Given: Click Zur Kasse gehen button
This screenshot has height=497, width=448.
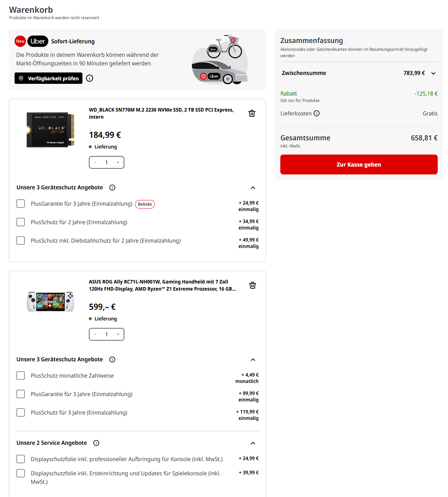Looking at the screenshot, I should [359, 164].
